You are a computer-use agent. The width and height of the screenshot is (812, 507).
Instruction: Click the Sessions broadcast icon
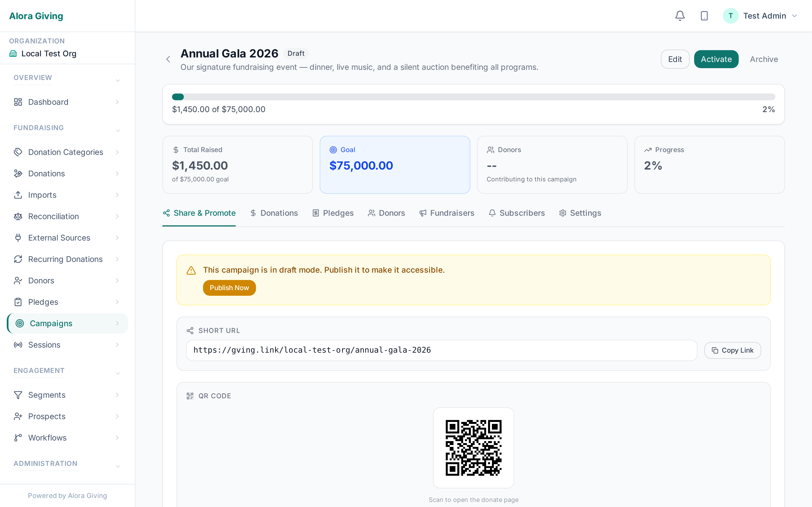tap(18, 345)
